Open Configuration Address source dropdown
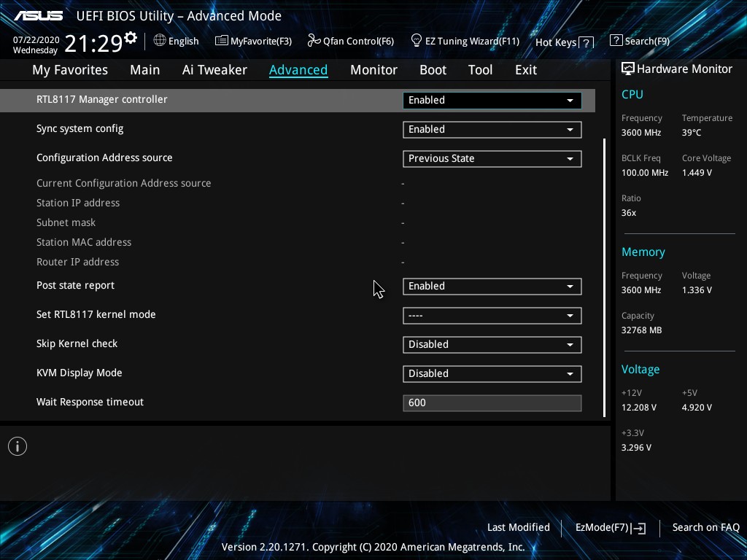The image size is (747, 560). tap(492, 159)
